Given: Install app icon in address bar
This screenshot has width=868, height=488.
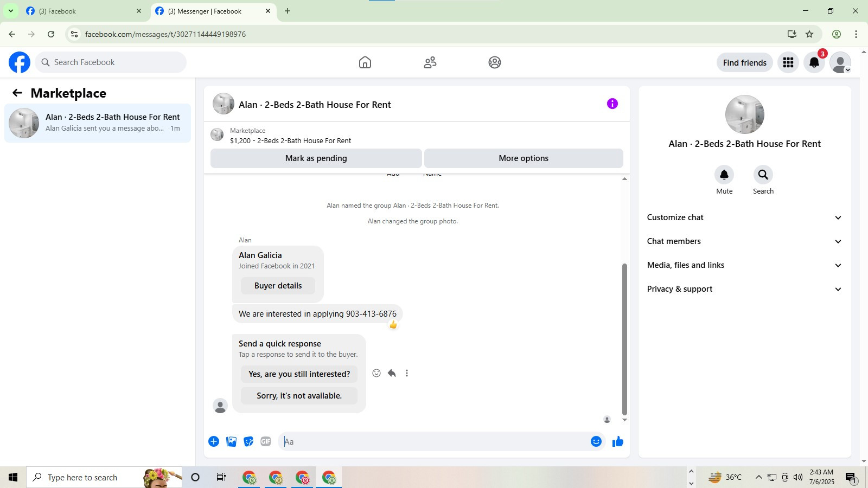Looking at the screenshot, I should pos(792,34).
